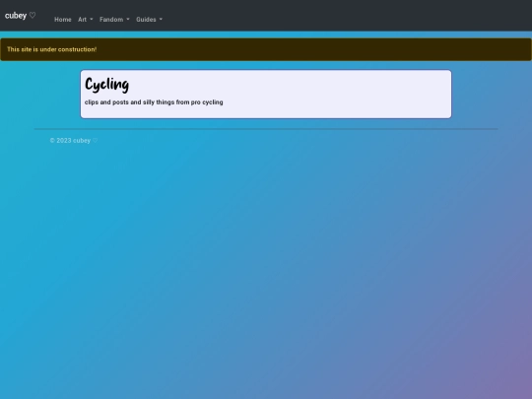Go to the Home page
The image size is (532, 399).
63,20
